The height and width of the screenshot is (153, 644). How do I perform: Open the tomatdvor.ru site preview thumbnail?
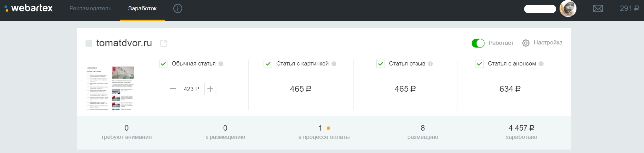coord(111,88)
